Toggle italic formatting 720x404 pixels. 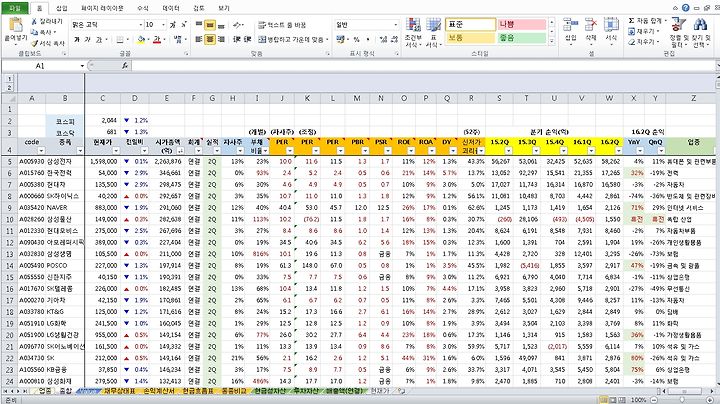point(87,40)
